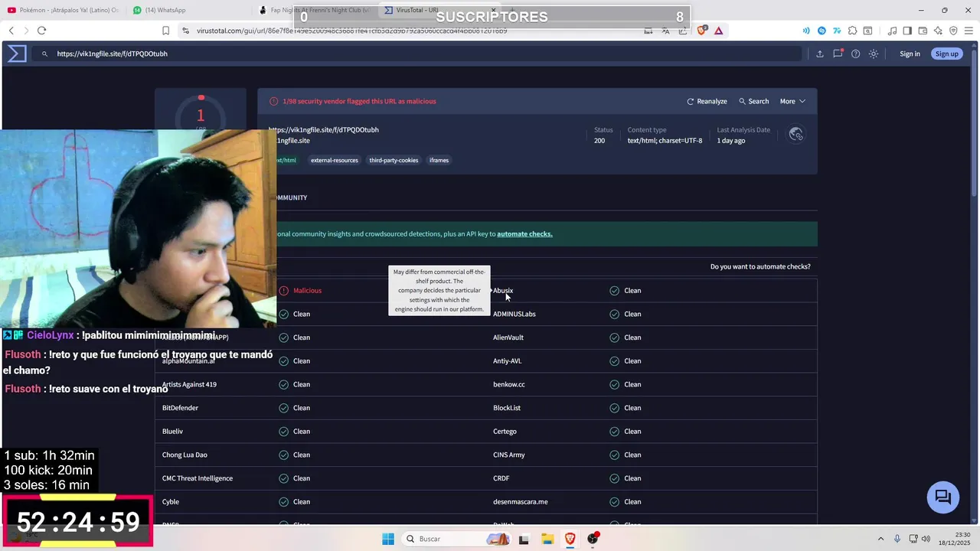Click the VirusTotal logo icon
Viewport: 980px width, 551px height.
(18, 54)
